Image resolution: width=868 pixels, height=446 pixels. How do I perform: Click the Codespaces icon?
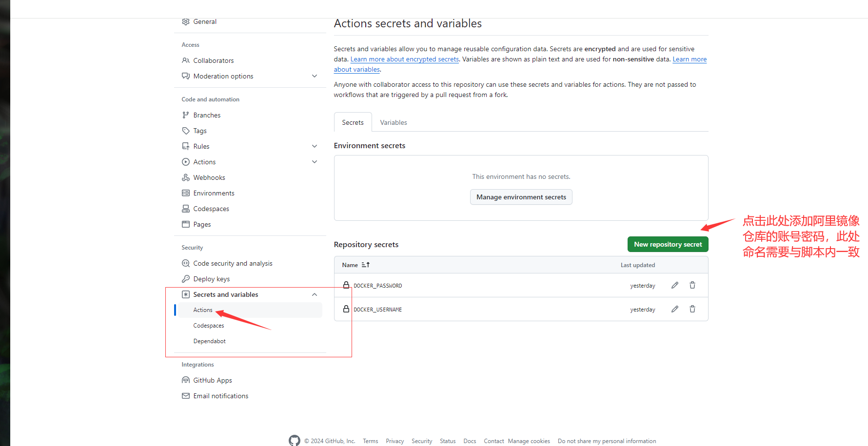tap(186, 209)
